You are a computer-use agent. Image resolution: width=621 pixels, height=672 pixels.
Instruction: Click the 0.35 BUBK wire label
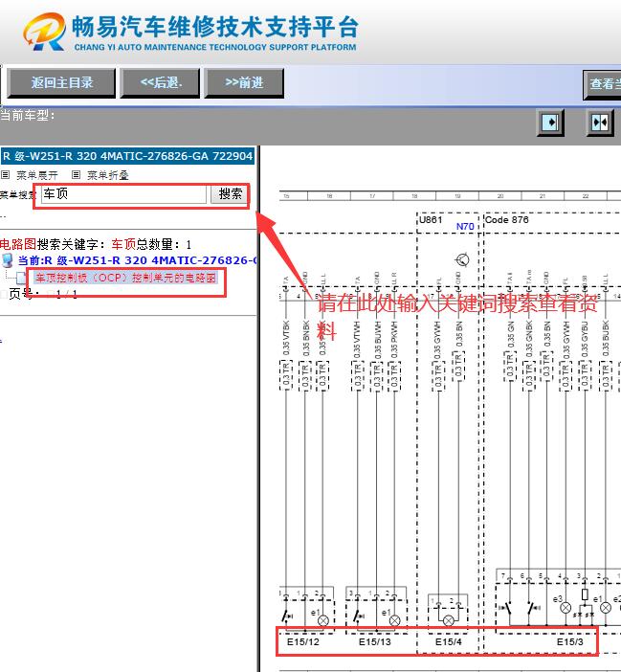[x=606, y=338]
